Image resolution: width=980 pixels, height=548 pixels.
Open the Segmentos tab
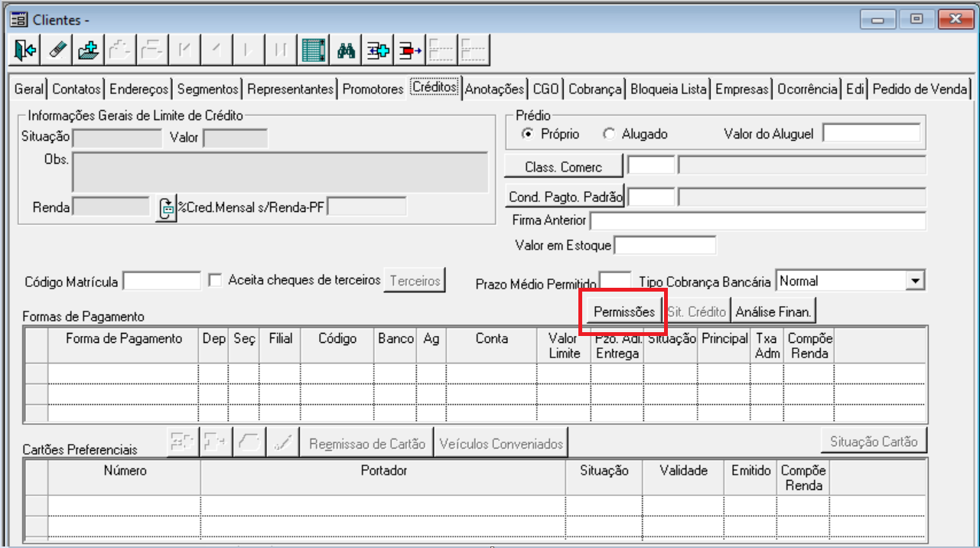208,90
